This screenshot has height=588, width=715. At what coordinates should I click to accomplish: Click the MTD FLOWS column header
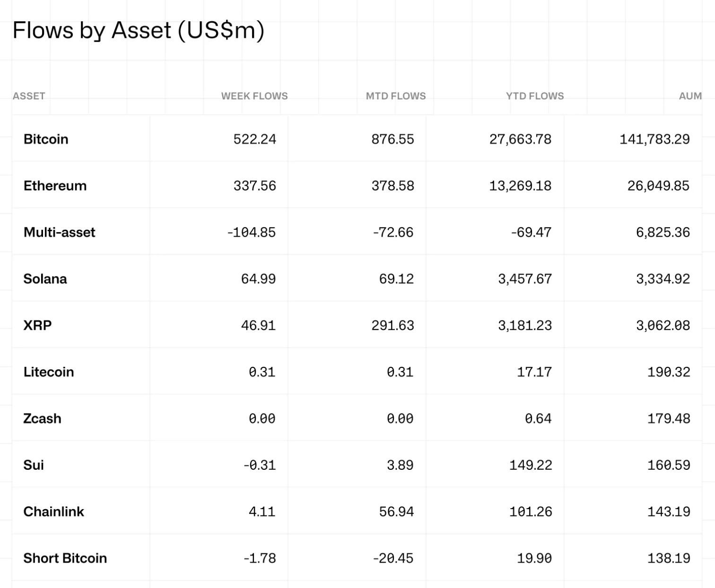(396, 96)
